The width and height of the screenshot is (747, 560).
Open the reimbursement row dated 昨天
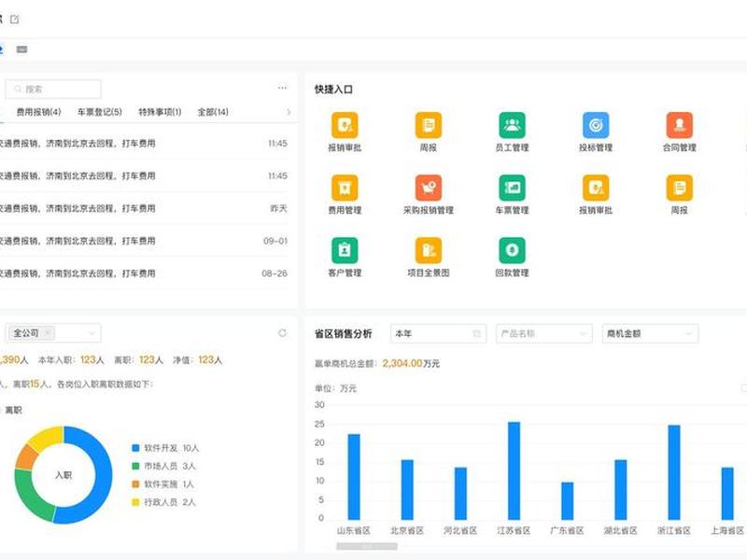click(x=146, y=208)
